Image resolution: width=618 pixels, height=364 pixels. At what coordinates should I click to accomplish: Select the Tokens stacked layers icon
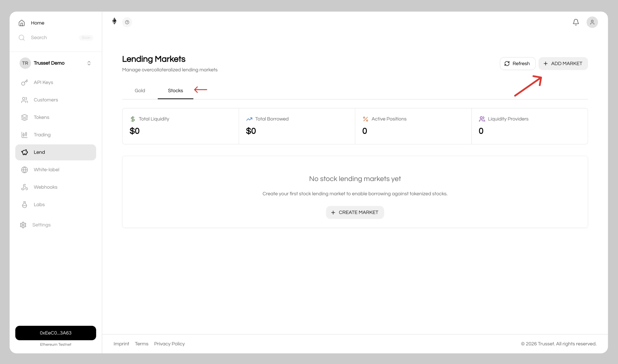(x=24, y=117)
